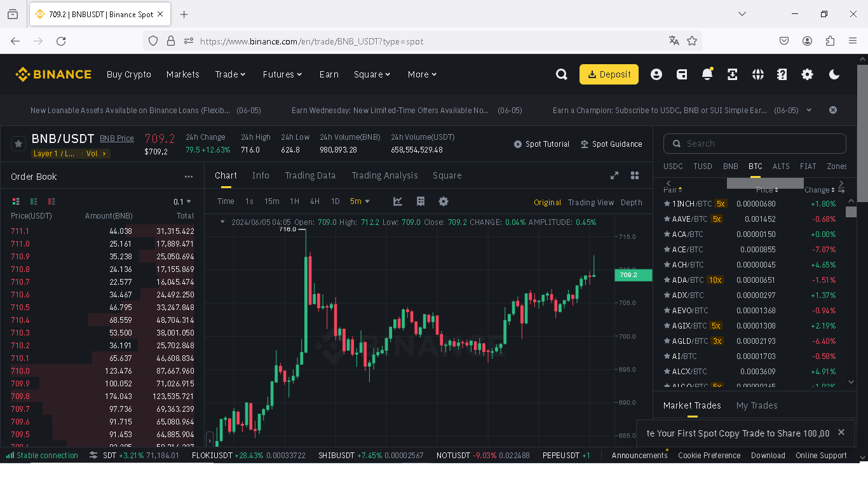868x488 pixels.
Task: Switch the Change column with the swap arrows
Action: [841, 190]
